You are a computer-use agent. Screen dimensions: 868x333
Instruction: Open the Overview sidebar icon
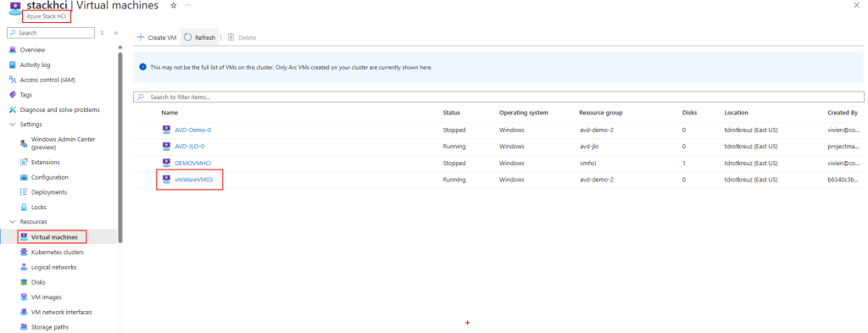(13, 50)
